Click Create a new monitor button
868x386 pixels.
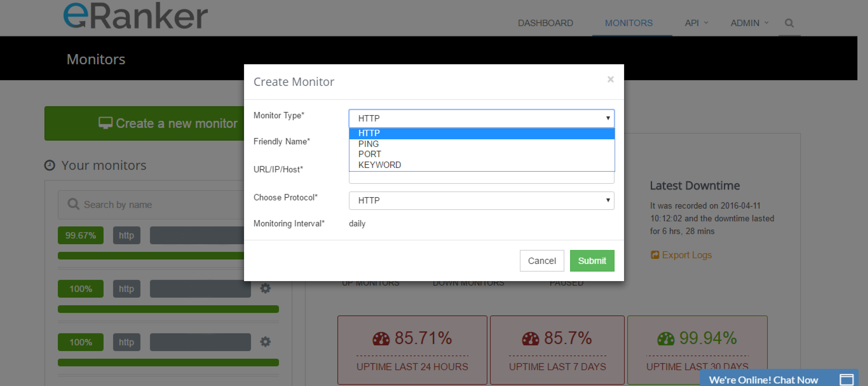[144, 123]
